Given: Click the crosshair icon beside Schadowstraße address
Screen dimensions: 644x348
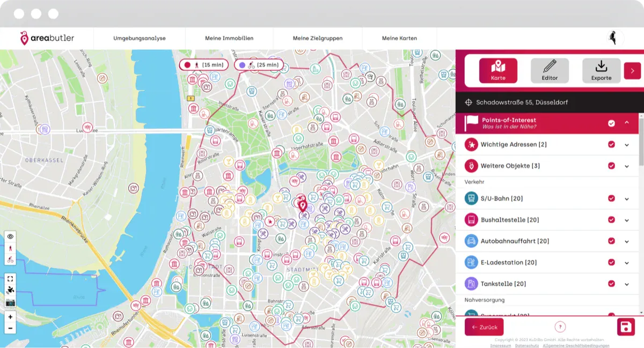Looking at the screenshot, I should pos(469,102).
